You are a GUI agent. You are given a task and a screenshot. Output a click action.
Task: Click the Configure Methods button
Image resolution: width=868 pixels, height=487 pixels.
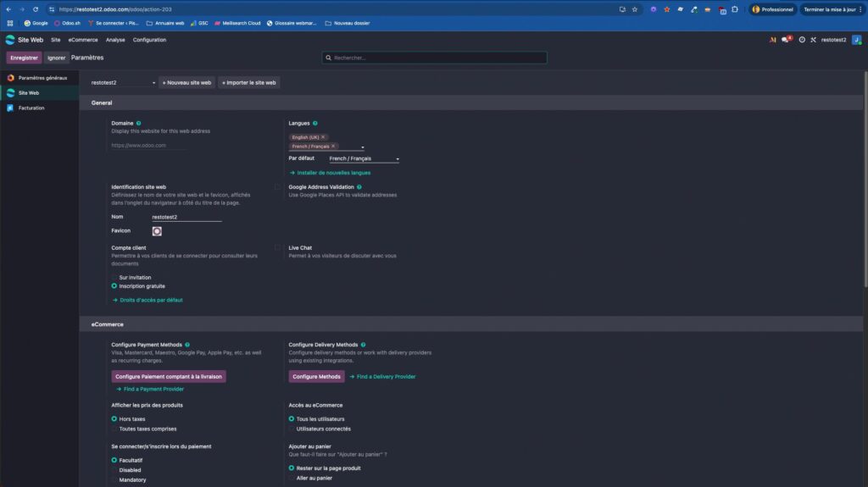316,376
